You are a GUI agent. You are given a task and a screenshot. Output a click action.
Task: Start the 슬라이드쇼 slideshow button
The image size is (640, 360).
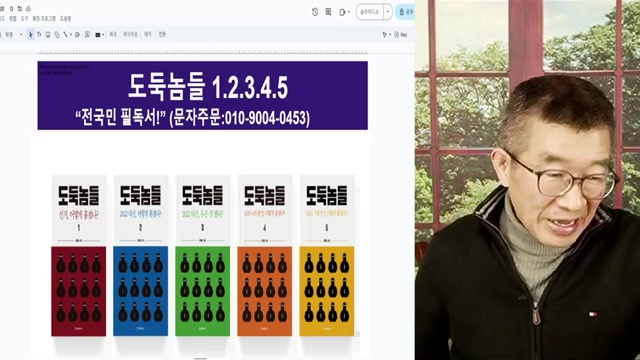(x=369, y=12)
